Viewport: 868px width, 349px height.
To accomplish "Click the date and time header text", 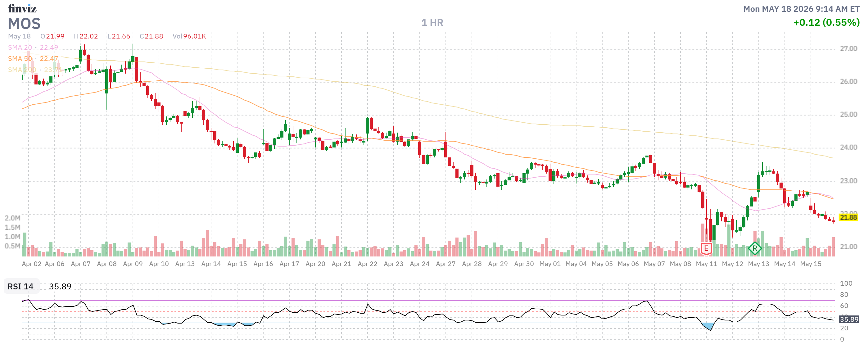I will pyautogui.click(x=802, y=9).
